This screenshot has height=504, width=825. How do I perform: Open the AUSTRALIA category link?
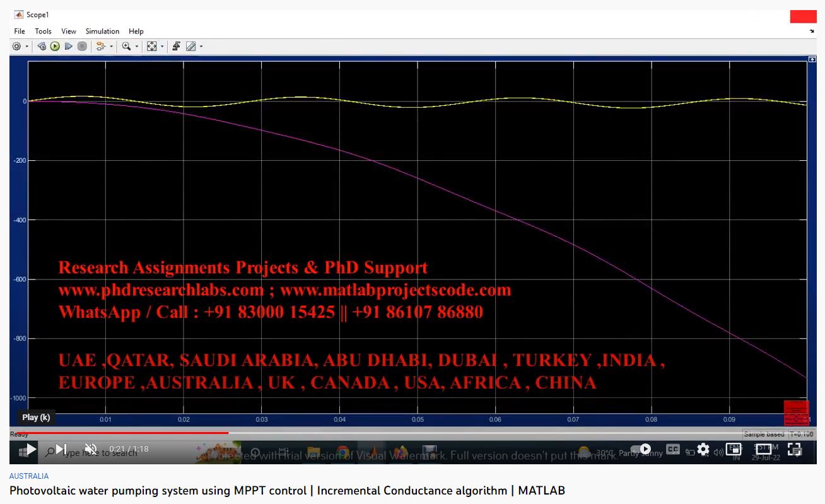click(x=29, y=476)
